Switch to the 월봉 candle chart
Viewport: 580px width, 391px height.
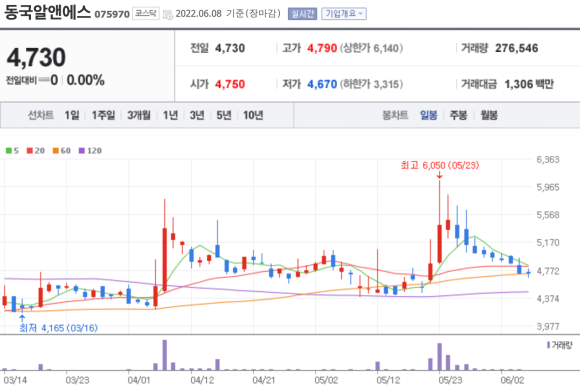[489, 115]
